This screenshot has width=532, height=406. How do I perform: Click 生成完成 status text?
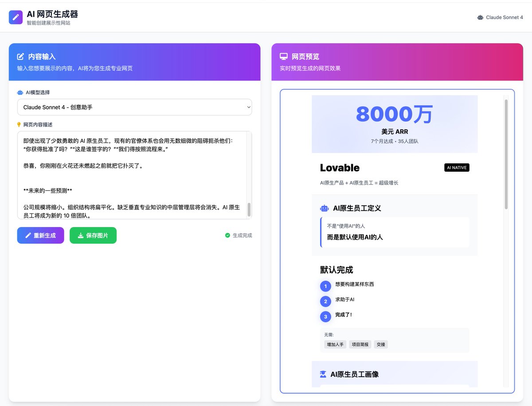(243, 236)
